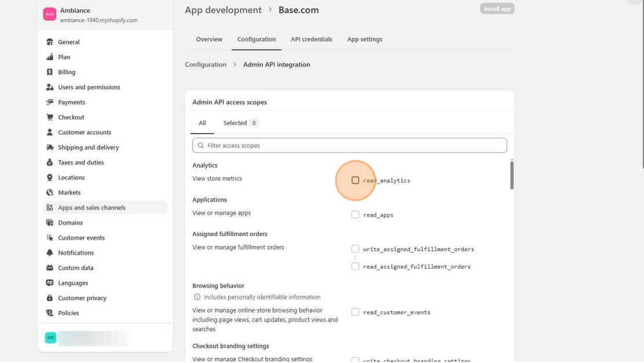Go to App development breadcrumb link
This screenshot has width=644, height=363.
[x=223, y=10]
